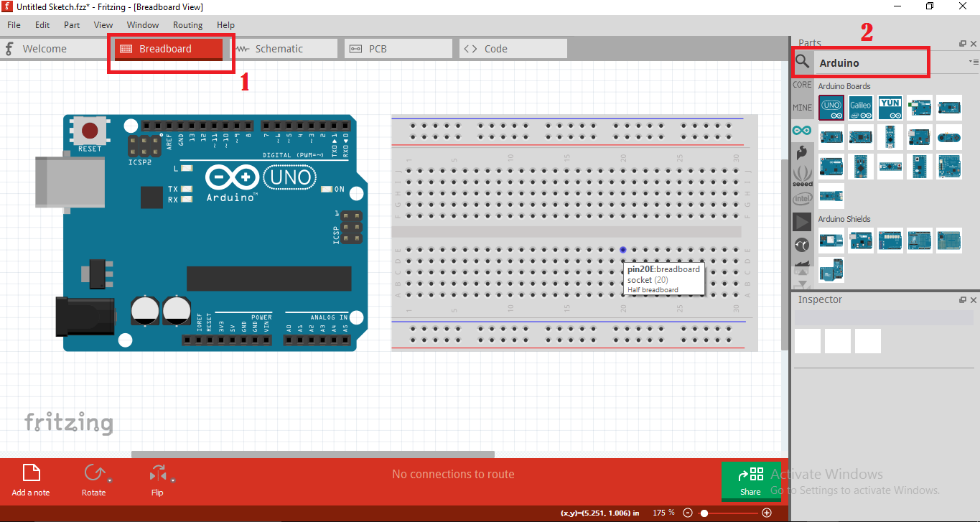Open the Seeed parts bin
This screenshot has height=522, width=980.
click(802, 175)
